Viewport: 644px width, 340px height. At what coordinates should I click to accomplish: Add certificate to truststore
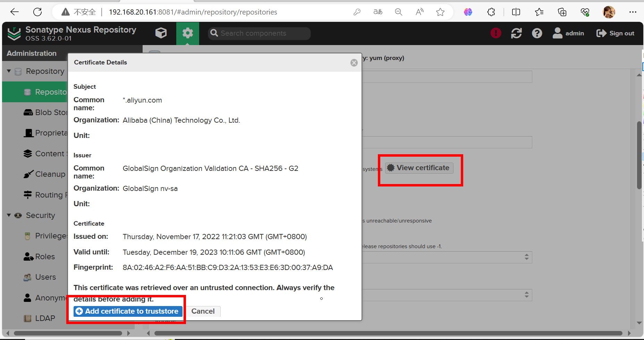coord(128,311)
